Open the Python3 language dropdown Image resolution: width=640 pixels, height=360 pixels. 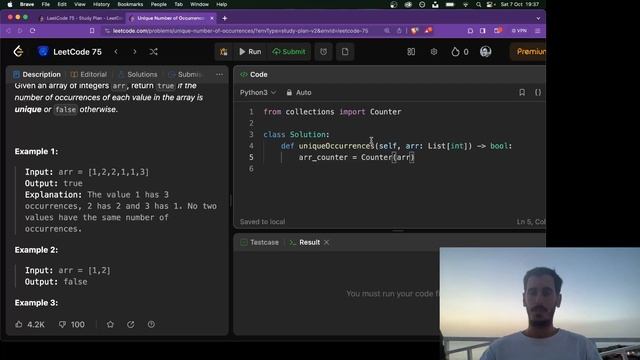(258, 93)
